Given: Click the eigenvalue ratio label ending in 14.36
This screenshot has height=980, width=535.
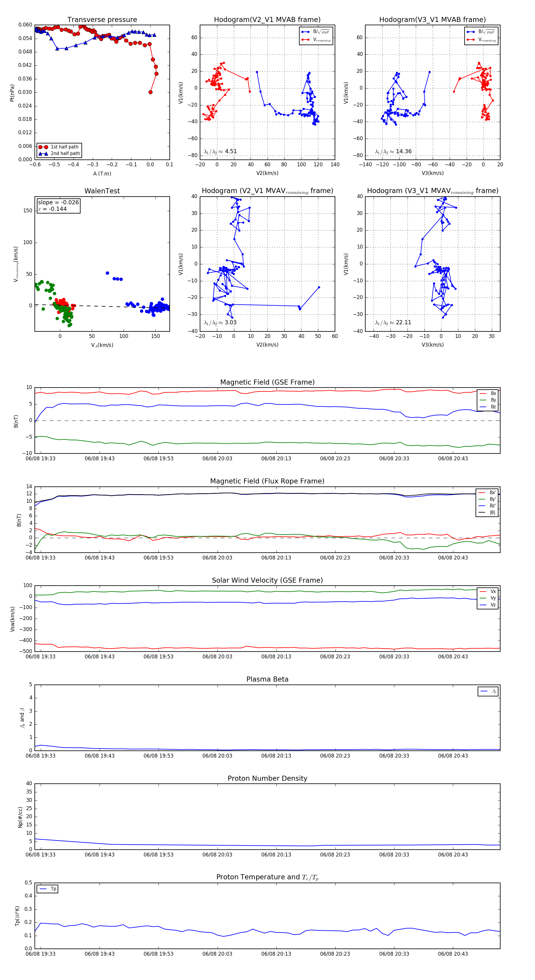Looking at the screenshot, I should pos(393,151).
